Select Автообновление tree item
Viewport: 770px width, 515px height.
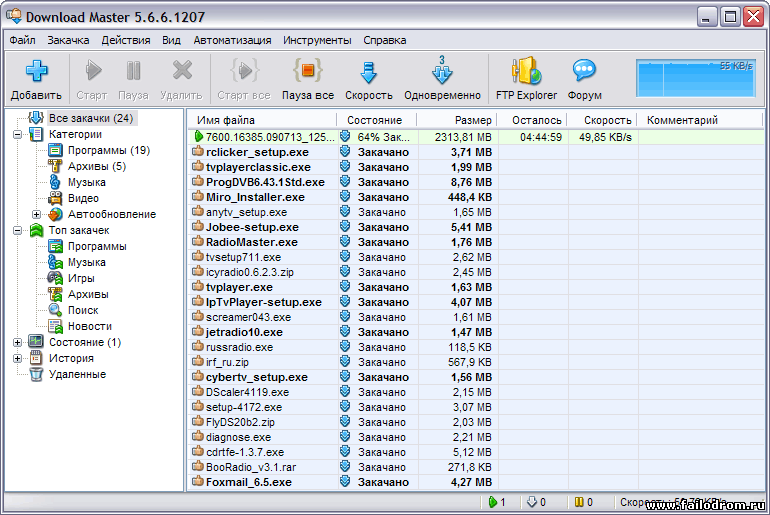click(111, 214)
